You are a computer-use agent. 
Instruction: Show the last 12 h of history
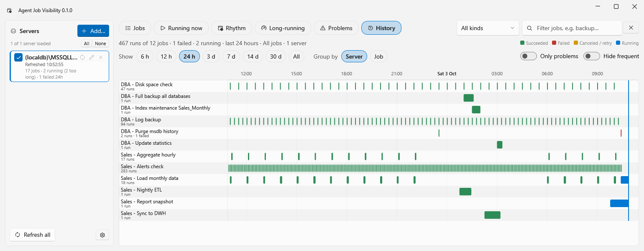pos(166,56)
